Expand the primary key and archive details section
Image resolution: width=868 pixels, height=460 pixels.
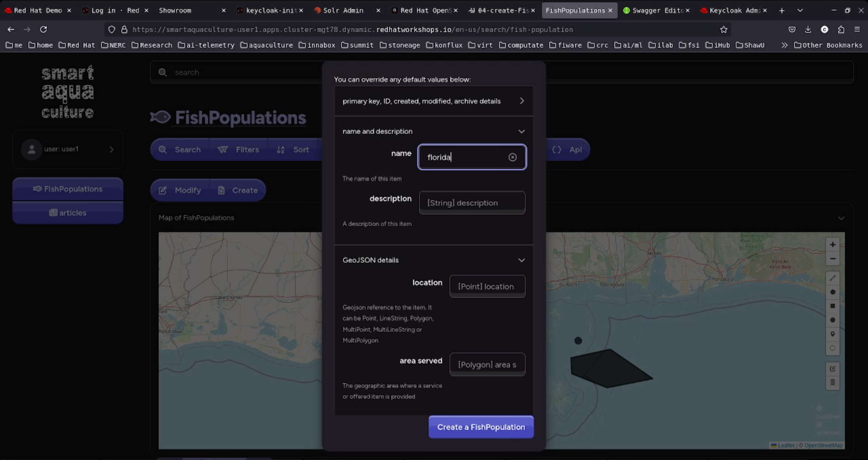[x=522, y=101]
